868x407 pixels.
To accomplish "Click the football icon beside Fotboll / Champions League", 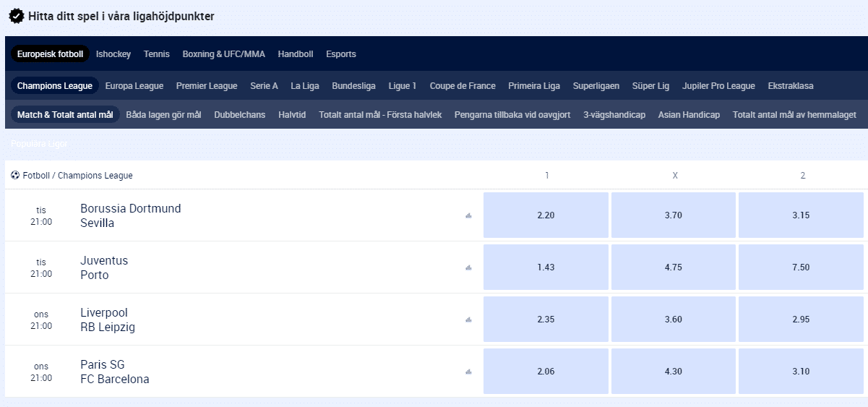I will (15, 176).
